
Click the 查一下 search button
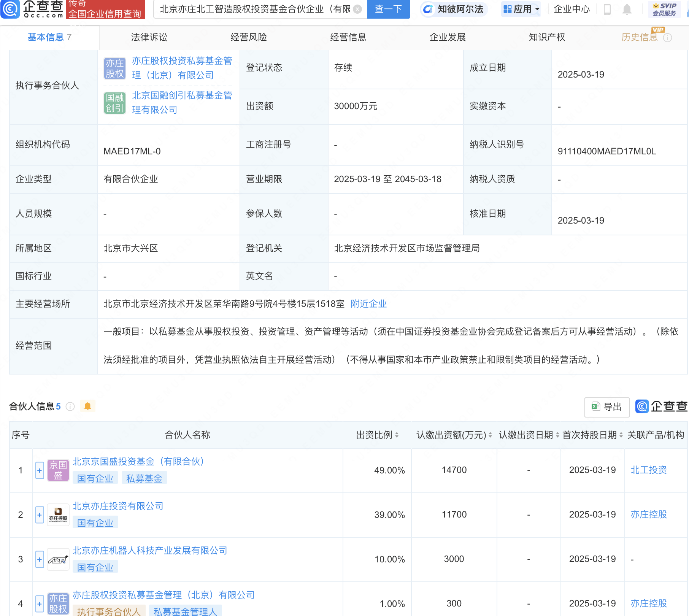coord(388,9)
